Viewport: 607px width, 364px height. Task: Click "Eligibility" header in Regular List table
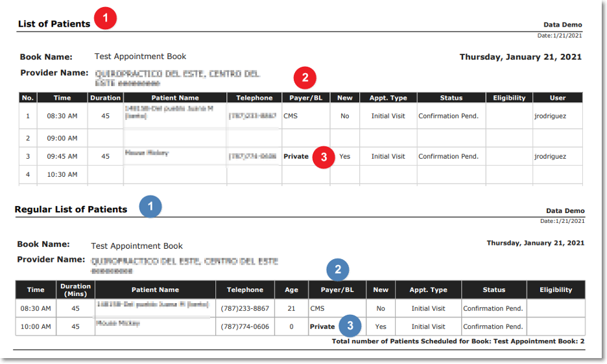[556, 290]
